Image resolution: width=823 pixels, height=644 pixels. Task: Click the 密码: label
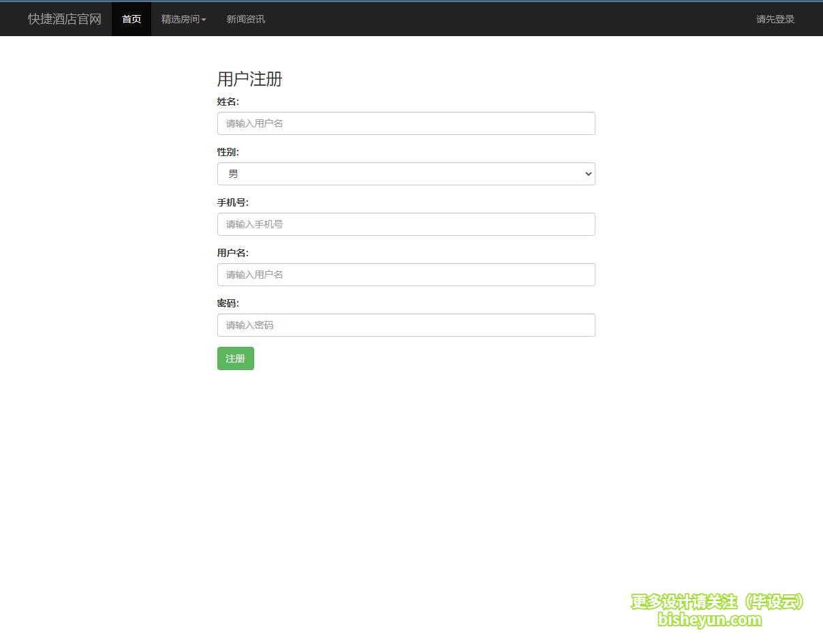pyautogui.click(x=228, y=303)
